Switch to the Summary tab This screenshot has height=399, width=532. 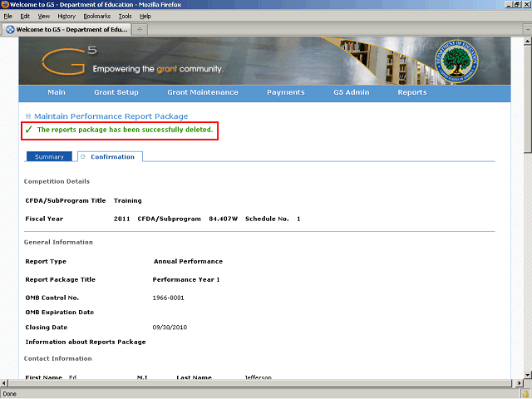[x=49, y=157]
